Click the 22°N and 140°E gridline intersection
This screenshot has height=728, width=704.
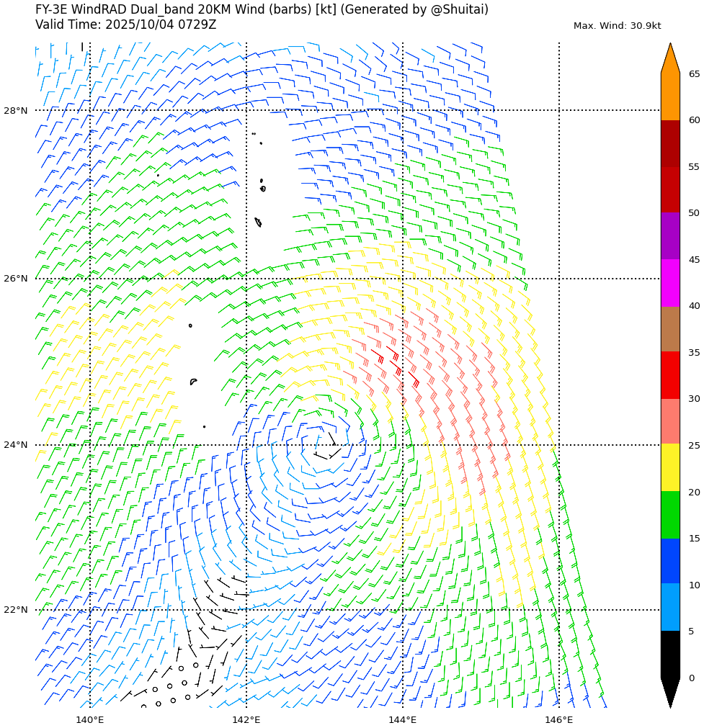(90, 610)
